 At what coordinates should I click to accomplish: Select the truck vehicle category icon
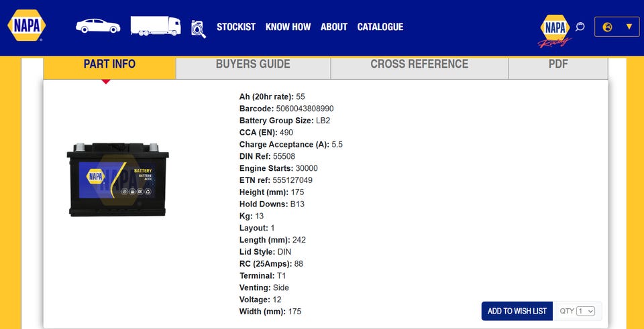tap(156, 26)
